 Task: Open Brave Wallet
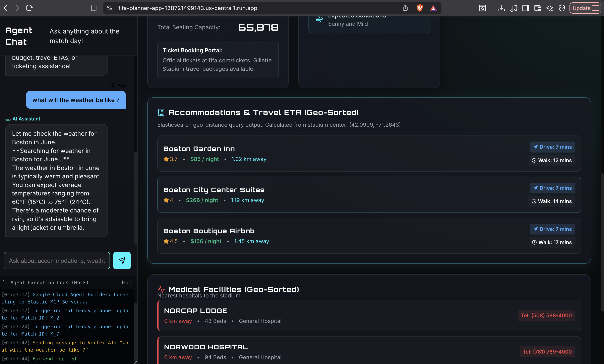click(x=538, y=8)
